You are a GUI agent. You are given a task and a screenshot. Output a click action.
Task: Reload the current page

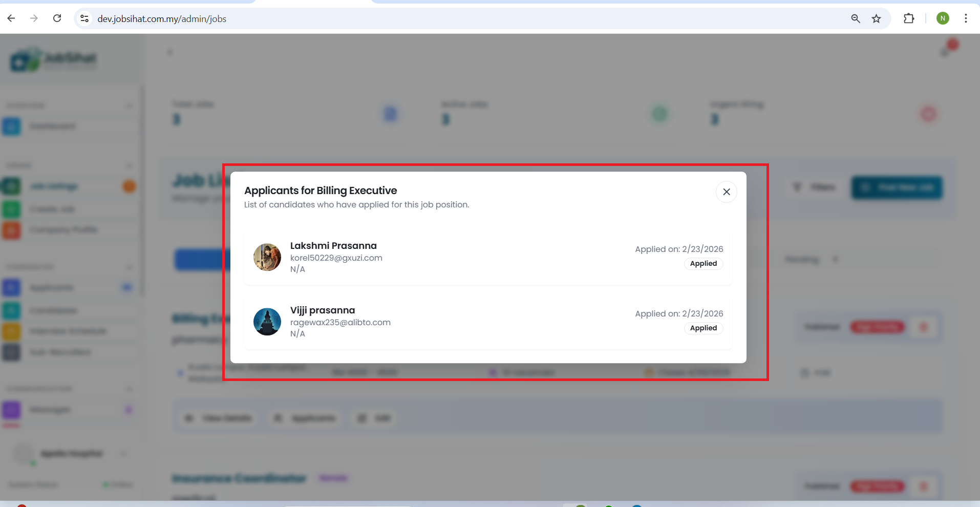point(57,18)
